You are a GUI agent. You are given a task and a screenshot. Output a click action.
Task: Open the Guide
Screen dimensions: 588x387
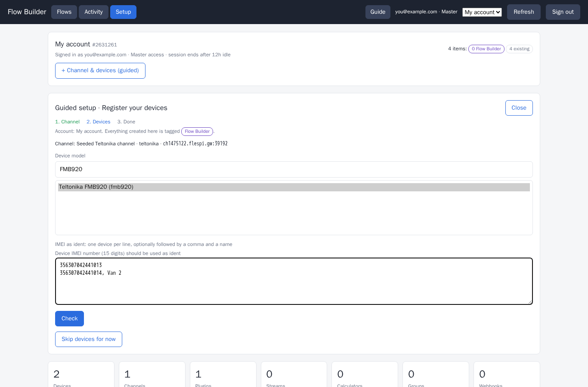tap(378, 12)
